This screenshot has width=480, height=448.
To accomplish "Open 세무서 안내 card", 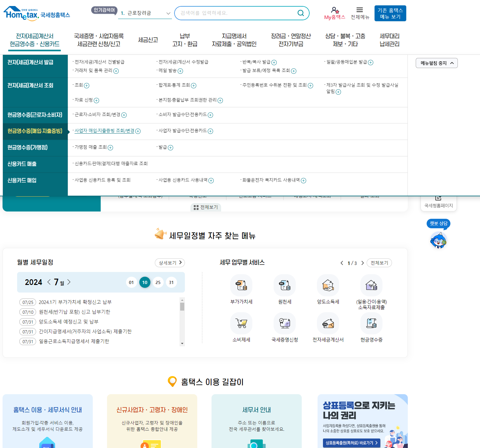I will click(x=256, y=421).
